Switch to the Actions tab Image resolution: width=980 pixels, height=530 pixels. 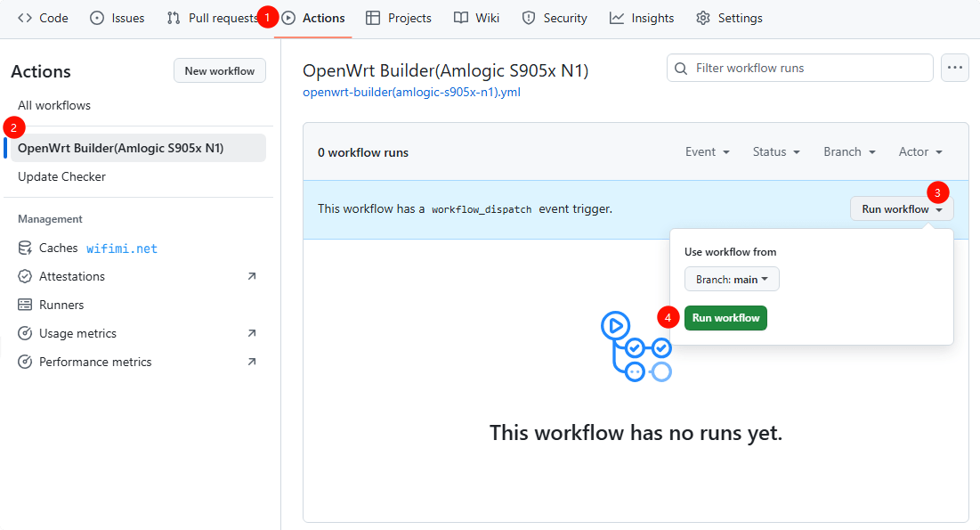click(x=313, y=18)
